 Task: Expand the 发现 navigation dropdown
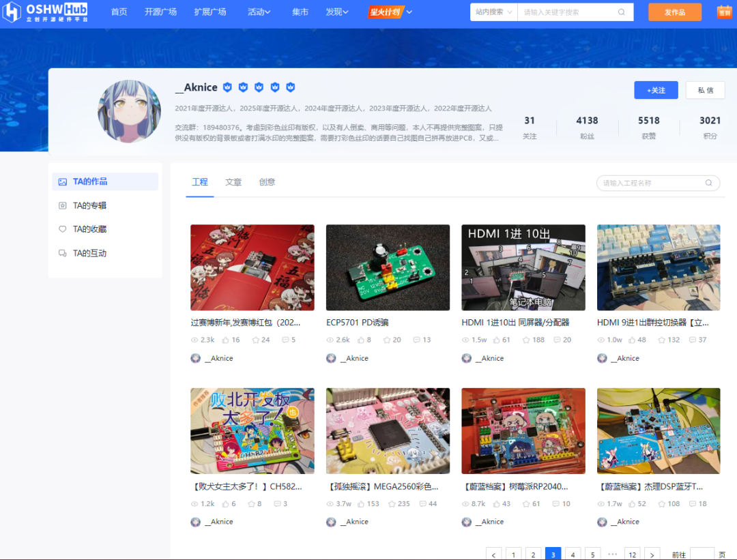click(337, 12)
